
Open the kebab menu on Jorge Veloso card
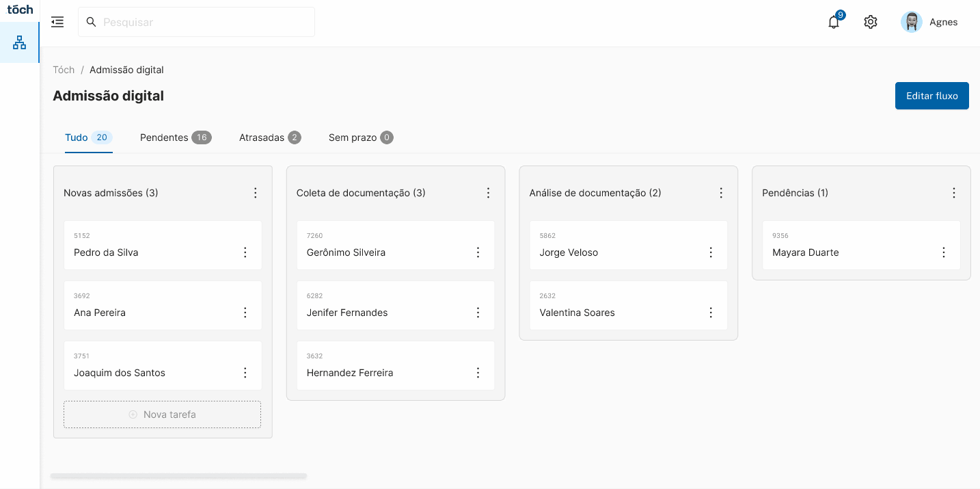point(711,252)
